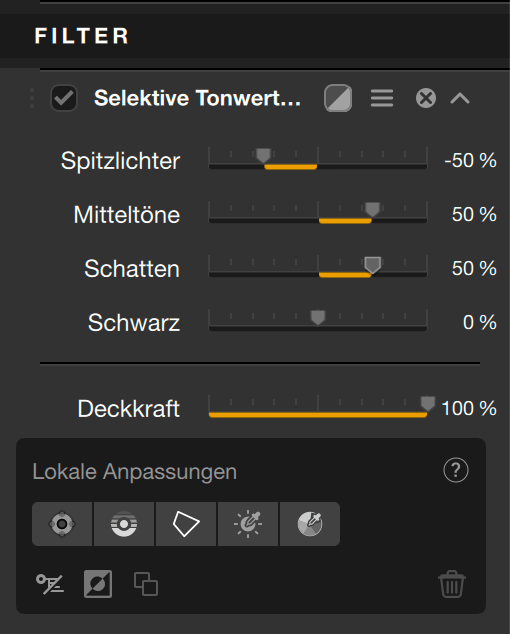Toggle the invert mask icon
510x634 pixels.
pos(98,584)
